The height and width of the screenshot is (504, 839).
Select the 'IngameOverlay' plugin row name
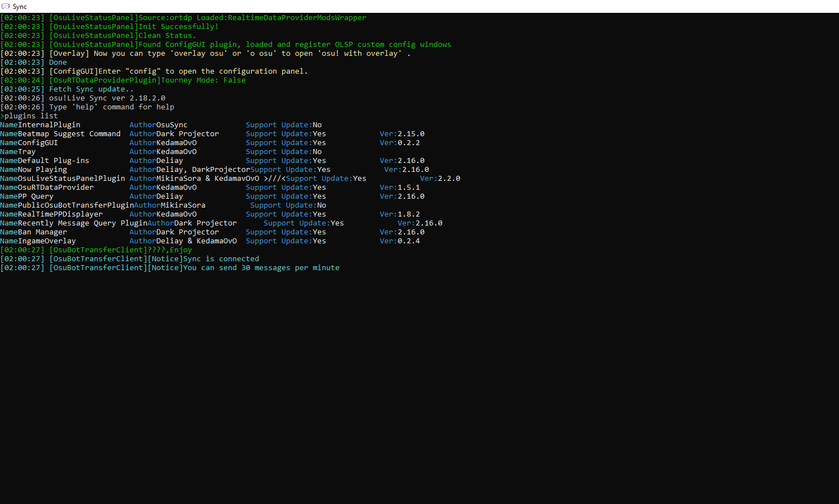coord(47,241)
